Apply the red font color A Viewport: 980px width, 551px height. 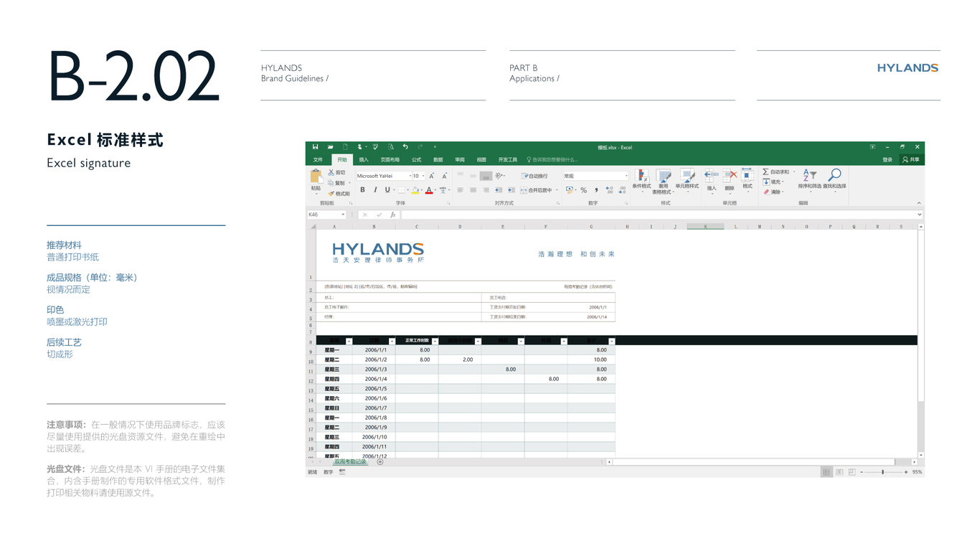(429, 190)
